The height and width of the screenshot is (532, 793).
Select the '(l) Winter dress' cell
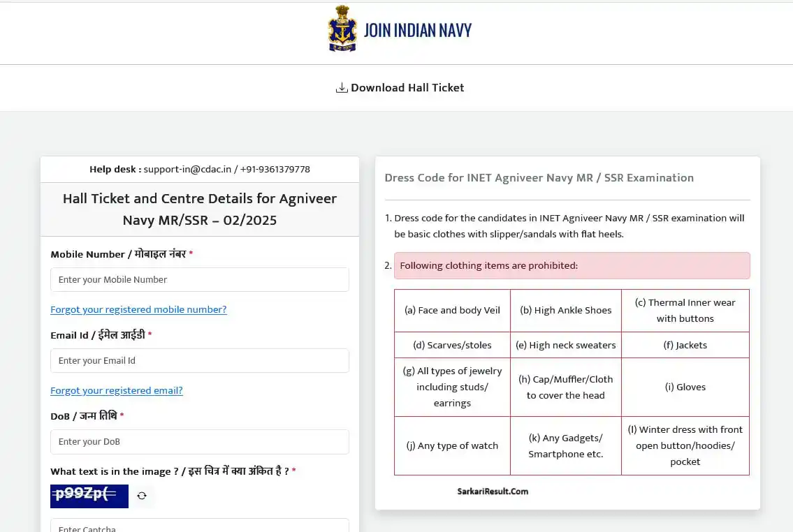pyautogui.click(x=685, y=445)
